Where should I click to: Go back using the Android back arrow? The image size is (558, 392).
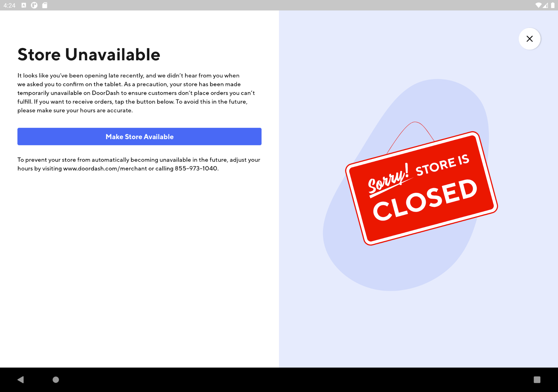coord(21,379)
